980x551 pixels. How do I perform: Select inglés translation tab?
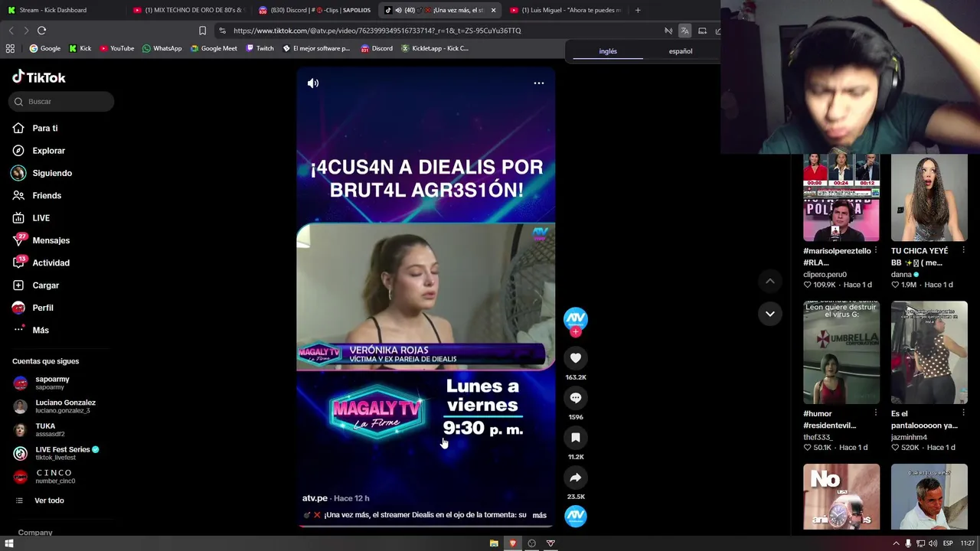click(608, 51)
